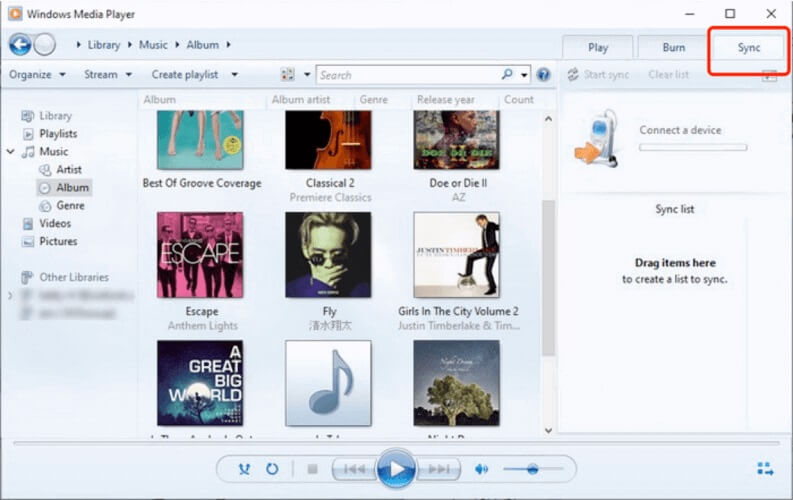Toggle shuffle mode on

245,468
